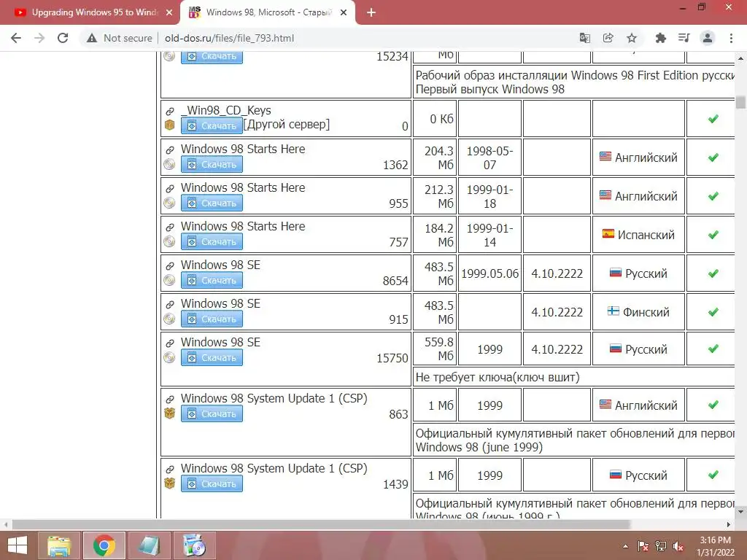Open File Explorer from taskbar
The image size is (747, 560).
[x=59, y=545]
